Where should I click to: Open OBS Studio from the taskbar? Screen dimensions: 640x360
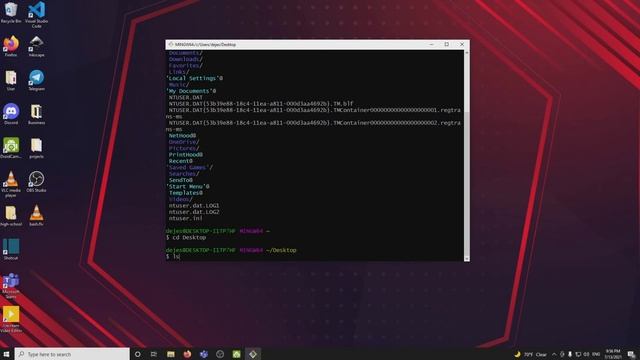click(x=220, y=354)
